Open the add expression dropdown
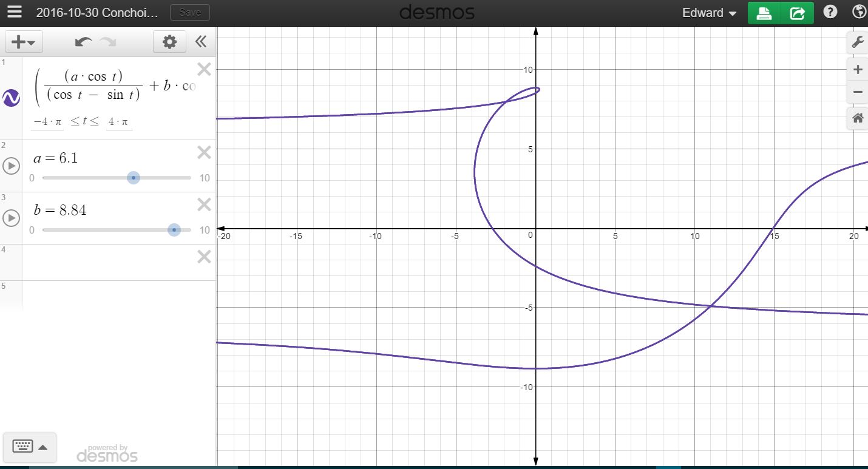Viewport: 868px width, 469px height. pyautogui.click(x=23, y=41)
